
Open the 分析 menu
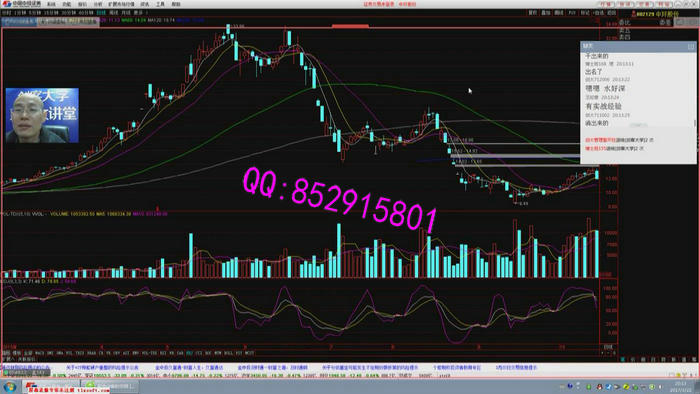(98, 4)
